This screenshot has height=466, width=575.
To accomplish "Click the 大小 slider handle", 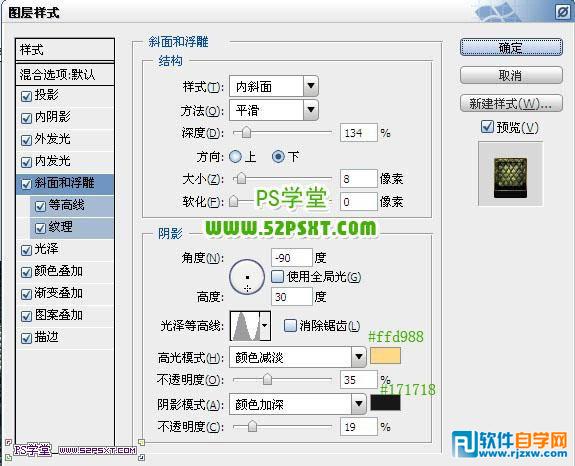I will pyautogui.click(x=241, y=179).
